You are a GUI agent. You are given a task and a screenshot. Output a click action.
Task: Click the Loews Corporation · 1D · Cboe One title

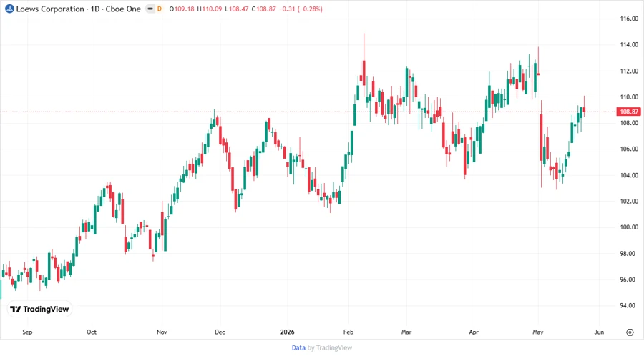point(79,9)
